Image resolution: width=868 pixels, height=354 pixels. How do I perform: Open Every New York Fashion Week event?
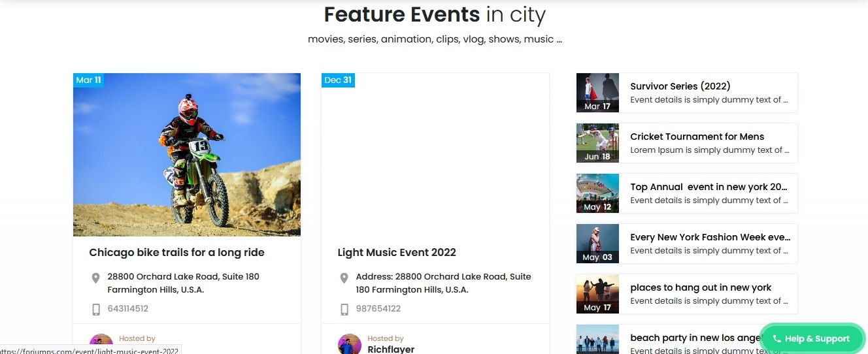coord(710,237)
